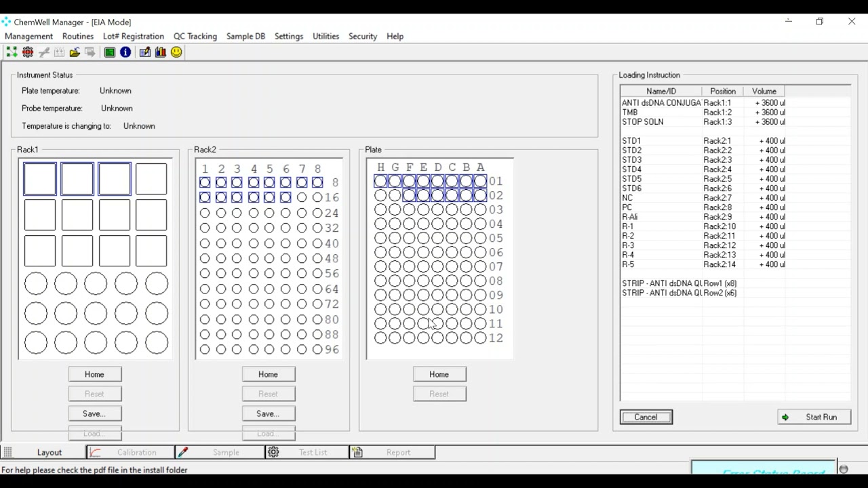Select the R-5 row in loading list

click(x=703, y=264)
